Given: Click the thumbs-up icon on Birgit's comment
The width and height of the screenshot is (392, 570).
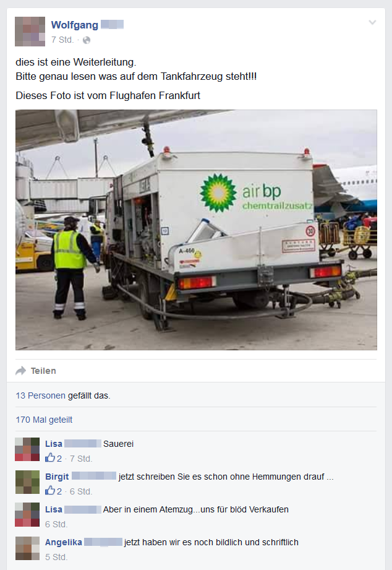Looking at the screenshot, I should (x=49, y=490).
